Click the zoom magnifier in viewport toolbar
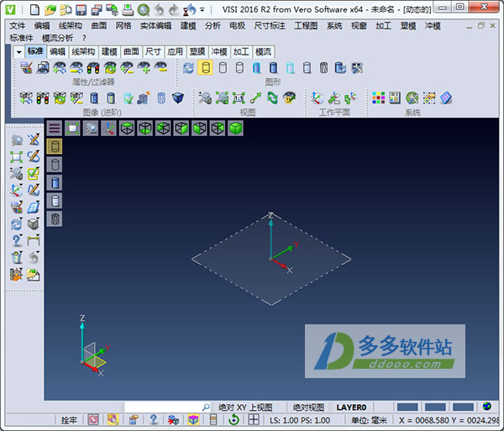The width and height of the screenshot is (504, 431). coord(91,129)
